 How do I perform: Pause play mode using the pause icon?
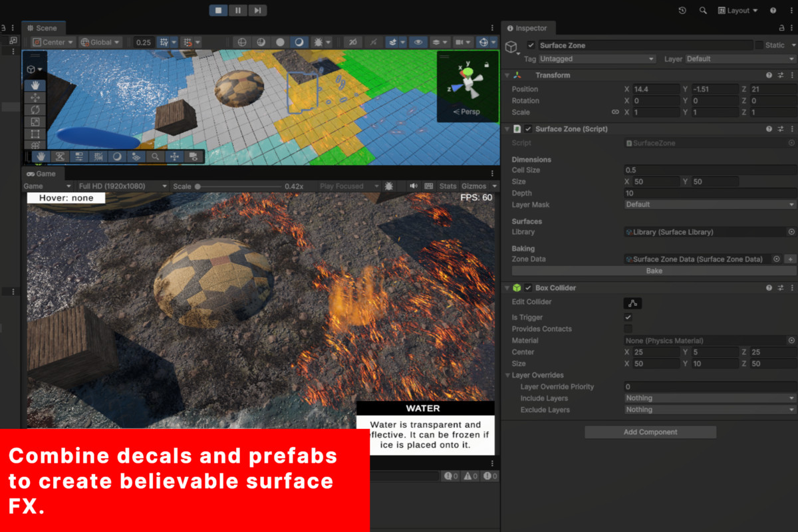tap(237, 10)
